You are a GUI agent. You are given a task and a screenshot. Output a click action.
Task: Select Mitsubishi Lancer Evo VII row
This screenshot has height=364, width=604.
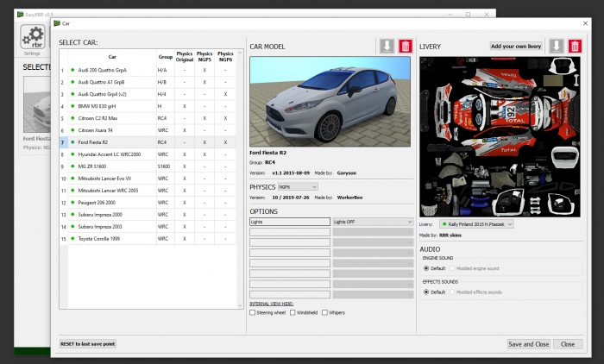(148, 179)
